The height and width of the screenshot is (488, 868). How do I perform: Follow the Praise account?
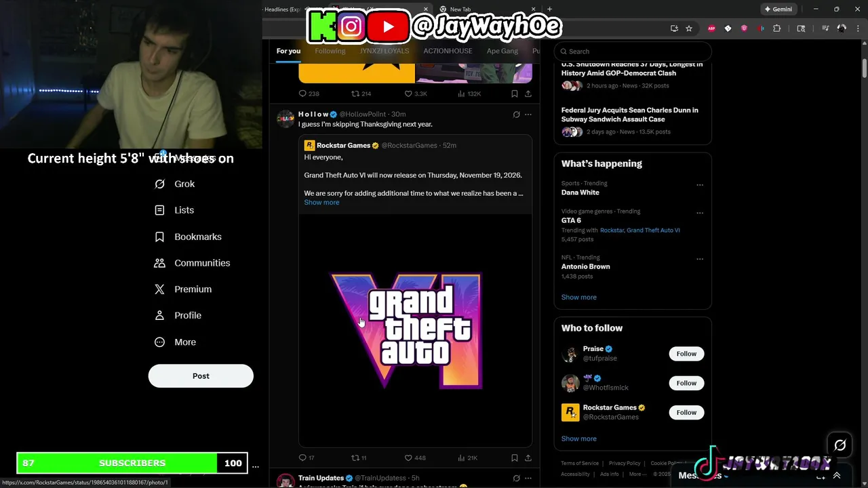click(x=686, y=354)
